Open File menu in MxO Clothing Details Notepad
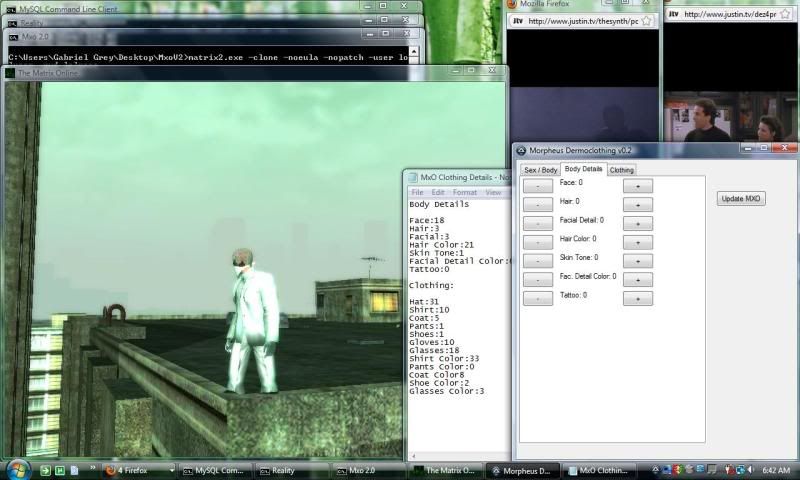 point(417,192)
